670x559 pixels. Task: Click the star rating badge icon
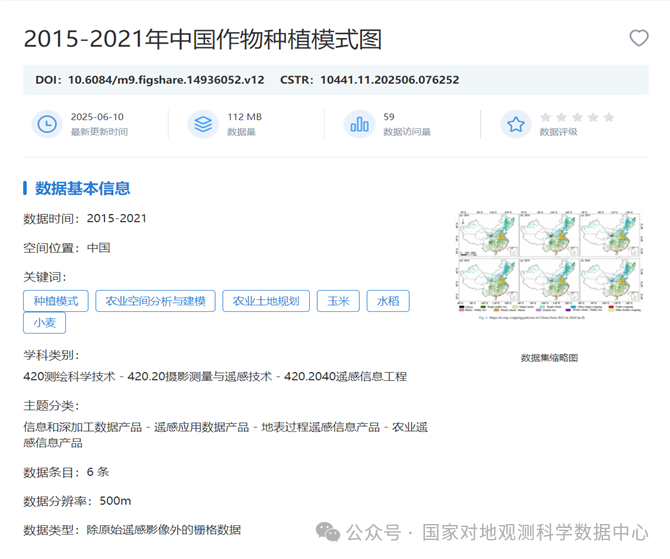coord(515,124)
